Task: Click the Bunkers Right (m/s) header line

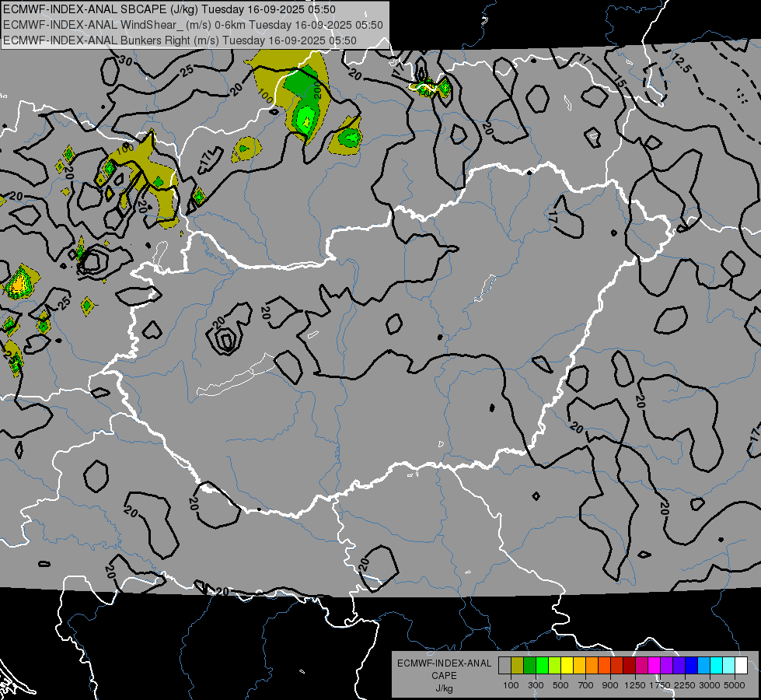Action: click(180, 40)
